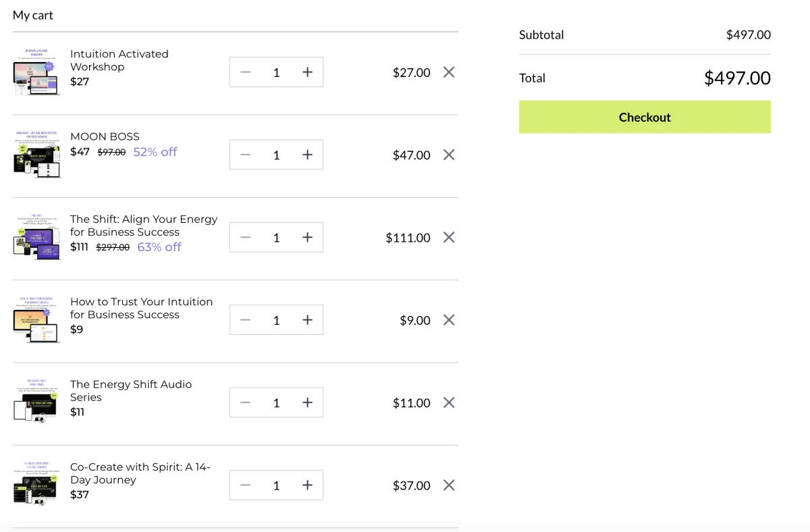
Task: Increase quantity of Intuition Activated Workshop
Action: click(x=307, y=72)
